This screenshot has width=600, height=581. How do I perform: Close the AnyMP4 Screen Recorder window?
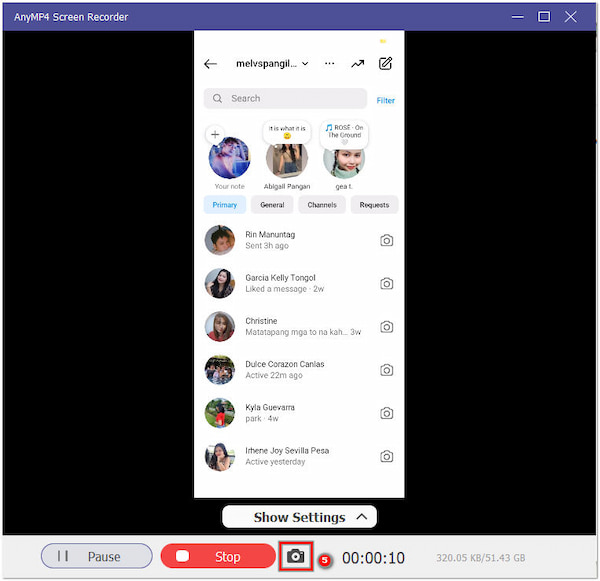[x=571, y=17]
